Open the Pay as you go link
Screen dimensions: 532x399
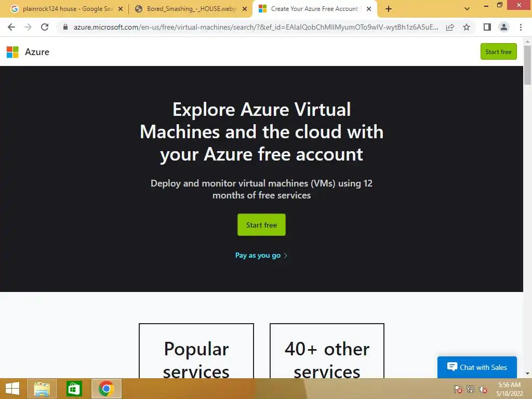(261, 255)
